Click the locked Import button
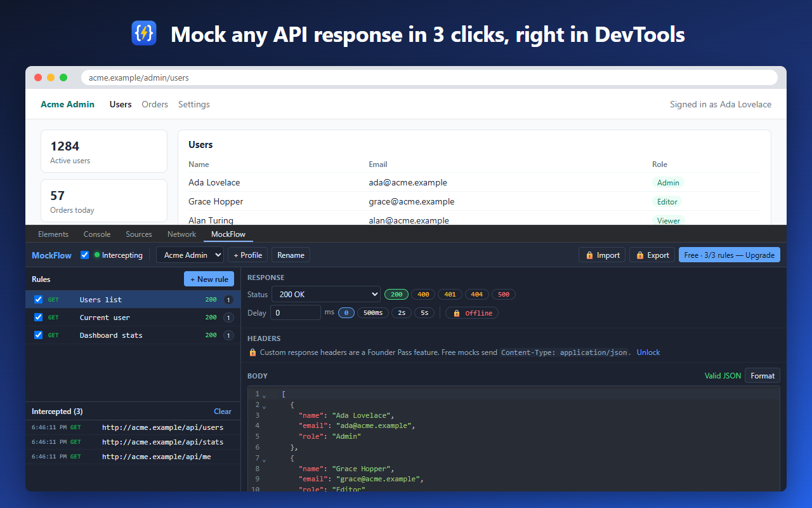The image size is (812, 508). [x=602, y=255]
